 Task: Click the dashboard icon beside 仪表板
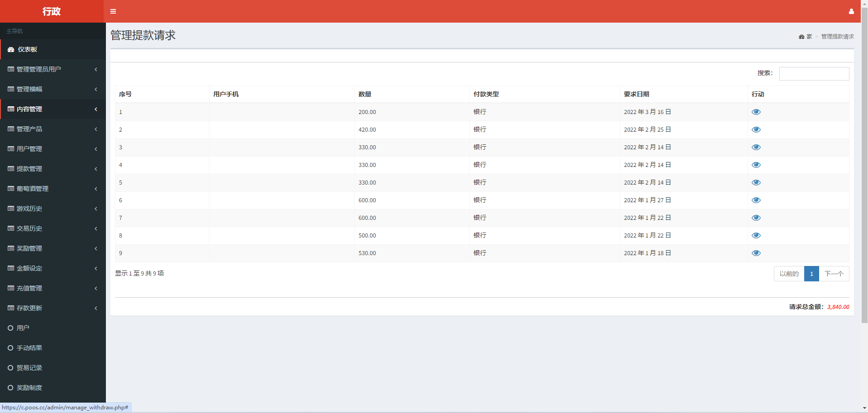tap(11, 50)
